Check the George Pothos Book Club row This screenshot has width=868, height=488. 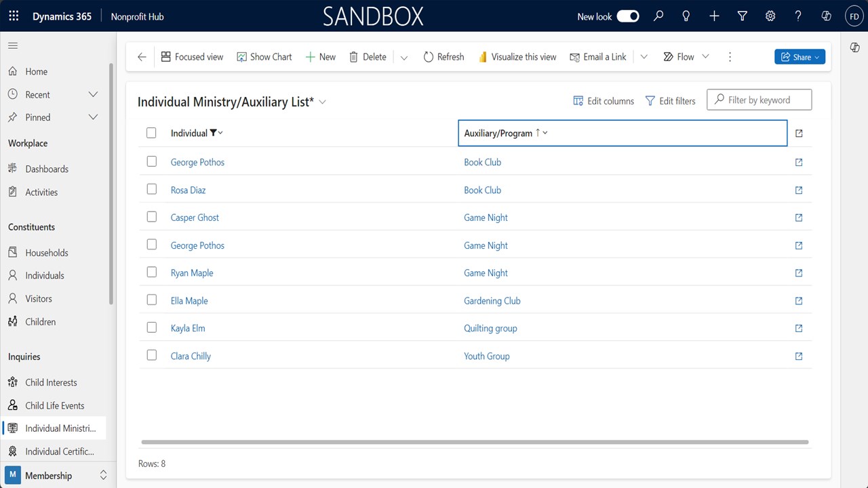pos(151,161)
